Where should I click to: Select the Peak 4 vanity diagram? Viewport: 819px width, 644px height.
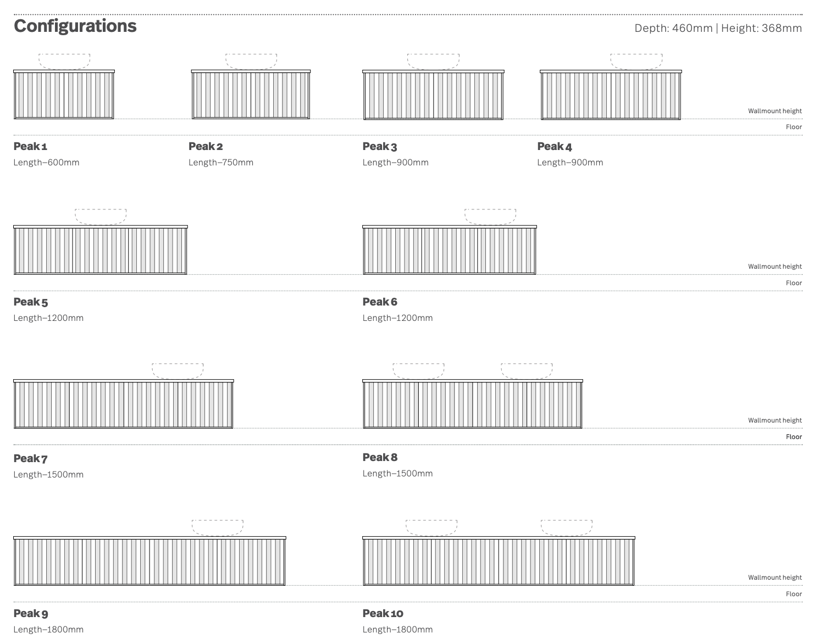tap(611, 95)
